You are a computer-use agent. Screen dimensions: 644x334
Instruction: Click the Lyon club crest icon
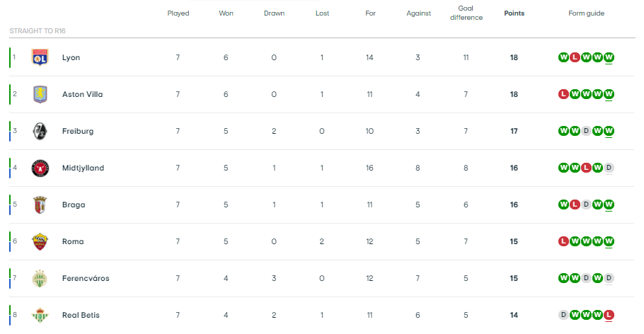[40, 57]
